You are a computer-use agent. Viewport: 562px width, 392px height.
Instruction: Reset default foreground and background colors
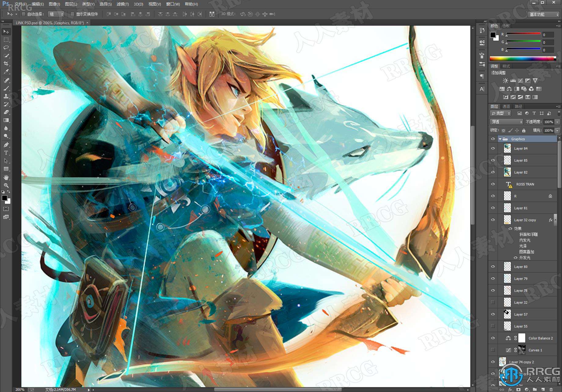[3, 192]
